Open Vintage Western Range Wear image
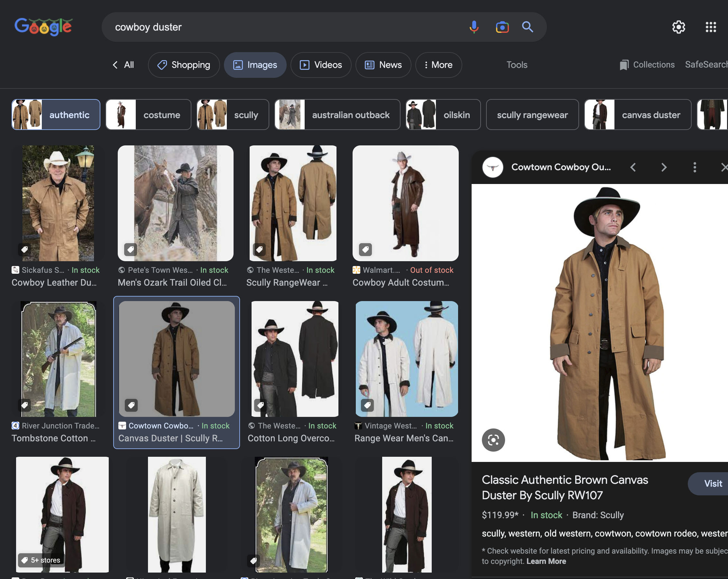 click(x=407, y=359)
